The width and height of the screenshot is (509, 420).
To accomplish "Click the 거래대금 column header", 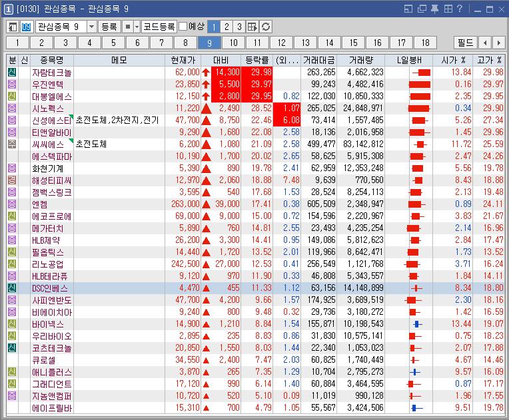I will click(318, 61).
